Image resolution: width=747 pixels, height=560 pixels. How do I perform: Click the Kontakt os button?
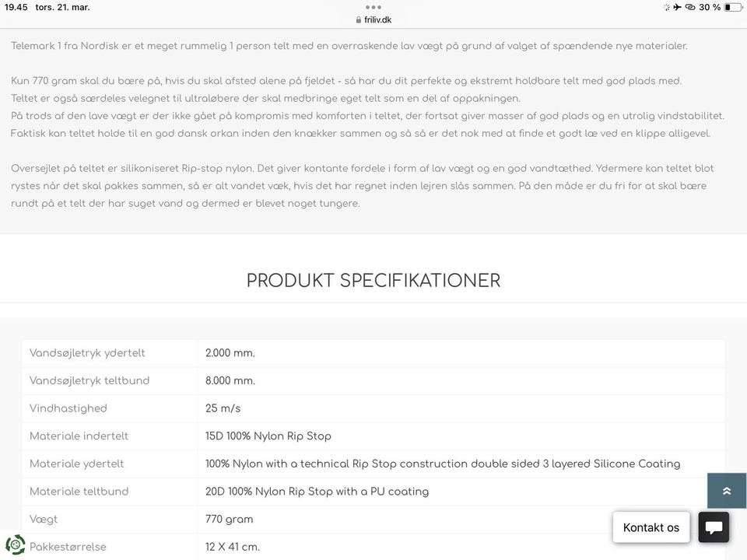pyautogui.click(x=651, y=527)
